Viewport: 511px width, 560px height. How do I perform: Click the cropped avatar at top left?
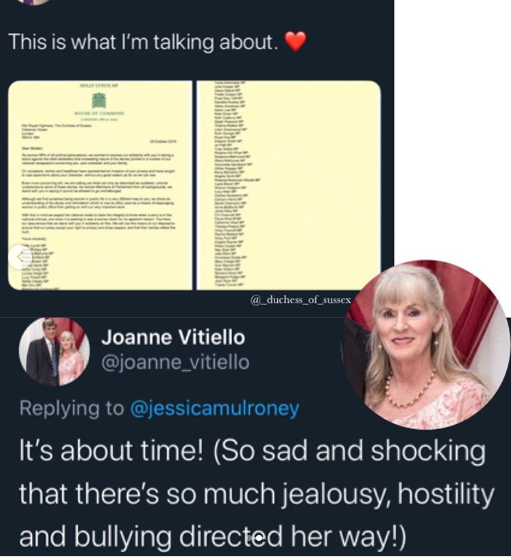37,2
